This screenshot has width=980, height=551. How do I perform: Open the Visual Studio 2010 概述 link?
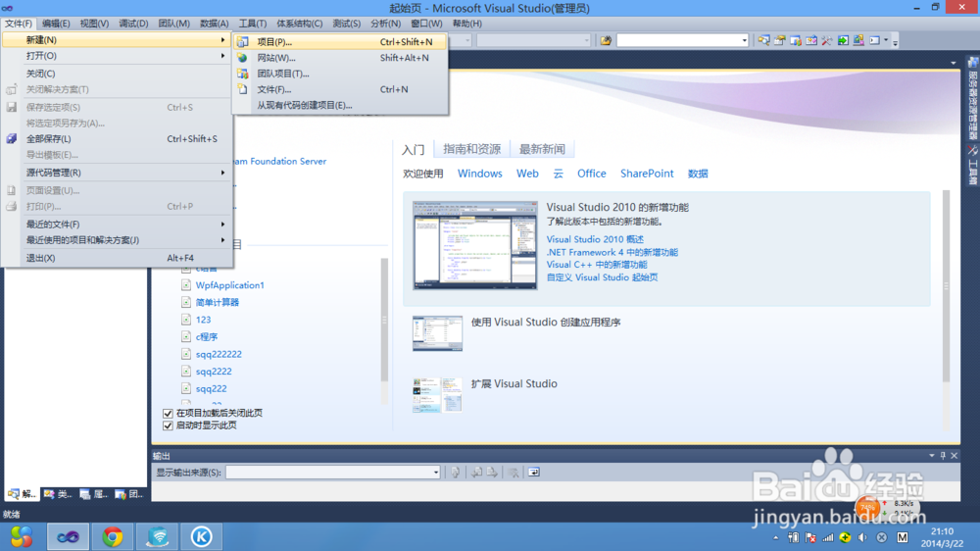595,239
